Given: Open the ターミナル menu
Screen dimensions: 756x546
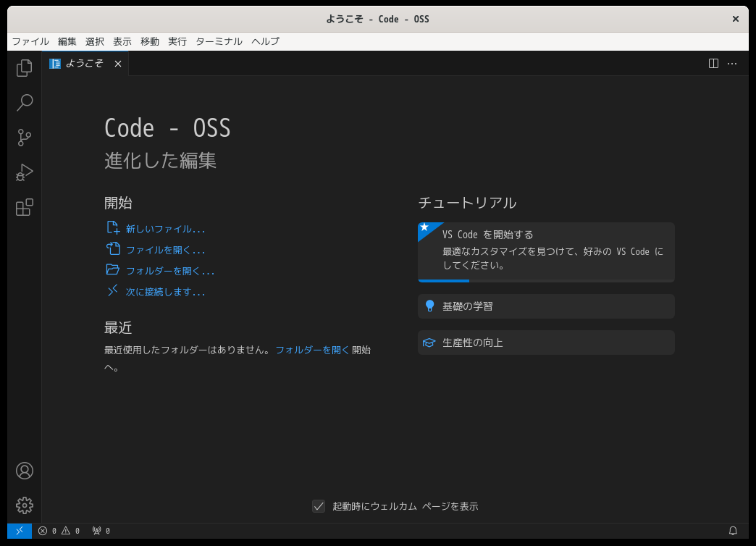Looking at the screenshot, I should 219,41.
